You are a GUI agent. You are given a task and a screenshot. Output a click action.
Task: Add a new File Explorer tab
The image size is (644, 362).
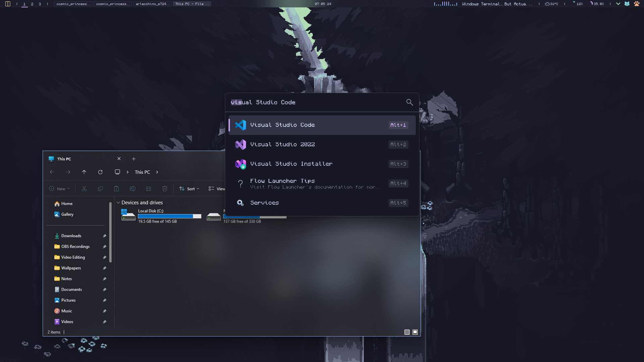coord(134,159)
